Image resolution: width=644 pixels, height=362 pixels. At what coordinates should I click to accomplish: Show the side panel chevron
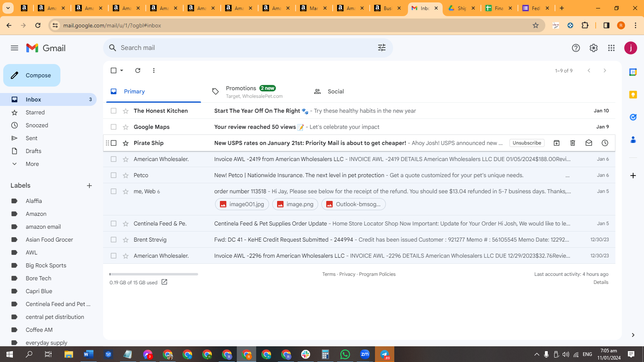click(x=633, y=335)
